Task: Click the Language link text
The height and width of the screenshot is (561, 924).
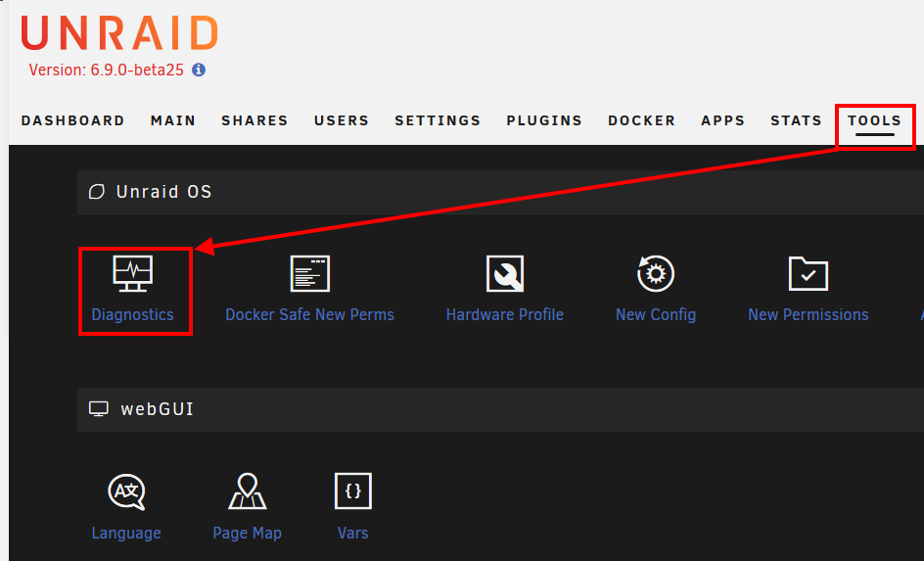Action: 126,534
